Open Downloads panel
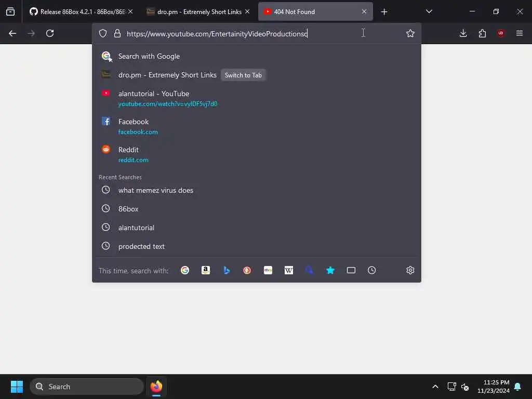 [x=463, y=33]
